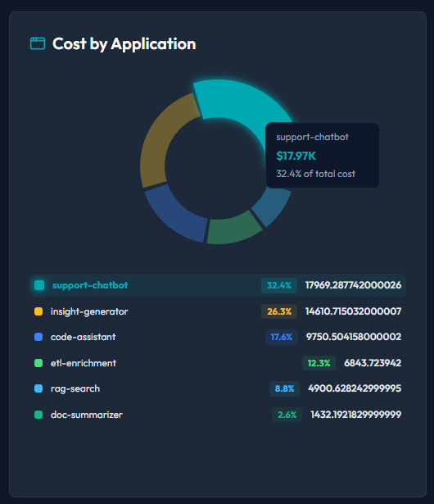
Task: Select the yellow insight-generator donut segment
Action: click(164, 138)
